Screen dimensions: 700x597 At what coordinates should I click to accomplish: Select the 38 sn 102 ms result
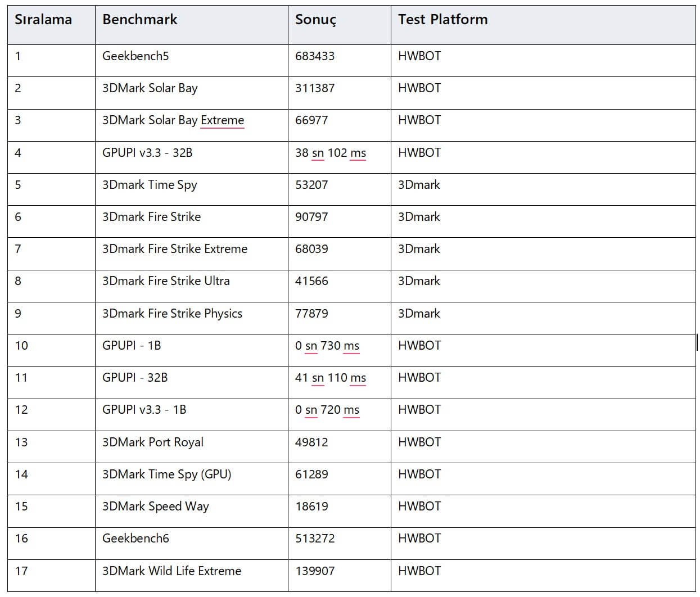pyautogui.click(x=331, y=153)
